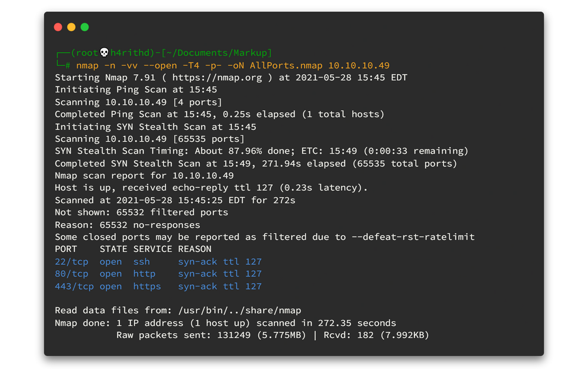Select the word ssh in SERVICE column
The image size is (588, 369).
[x=142, y=262]
